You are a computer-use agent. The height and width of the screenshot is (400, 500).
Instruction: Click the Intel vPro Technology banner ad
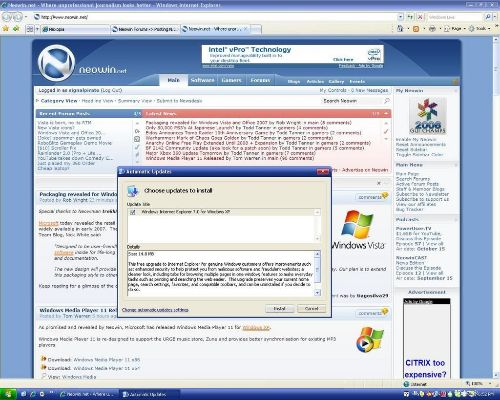coord(292,54)
